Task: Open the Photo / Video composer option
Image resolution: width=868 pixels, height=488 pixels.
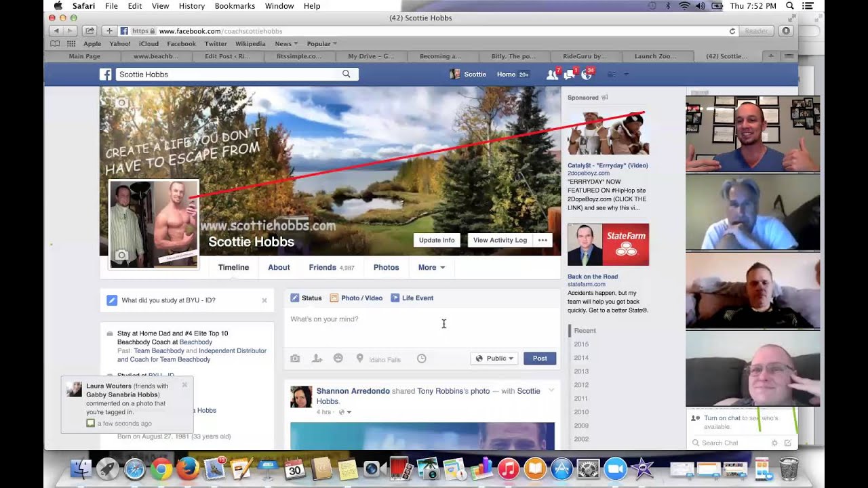Action: click(x=356, y=298)
